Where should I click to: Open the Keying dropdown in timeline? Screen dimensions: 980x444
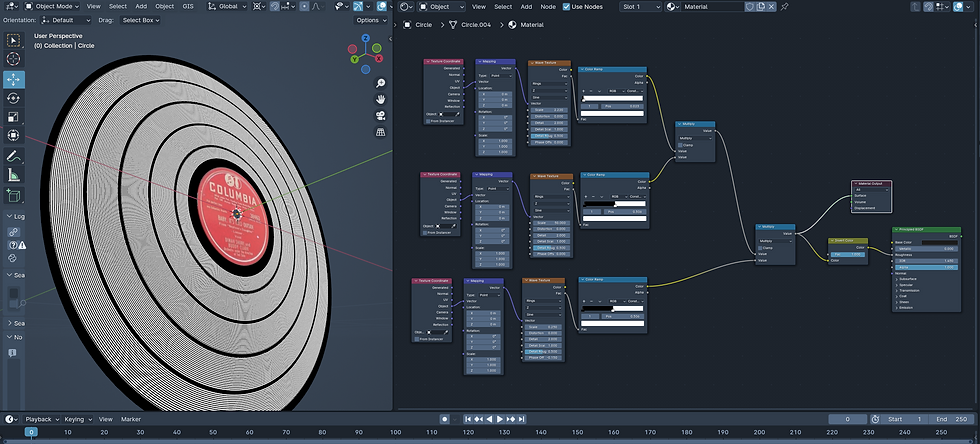78,419
